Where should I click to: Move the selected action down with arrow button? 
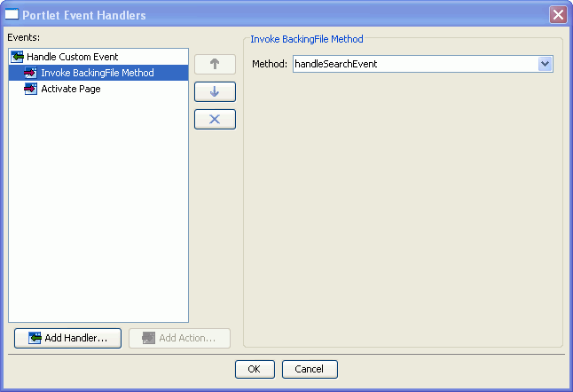(x=215, y=91)
